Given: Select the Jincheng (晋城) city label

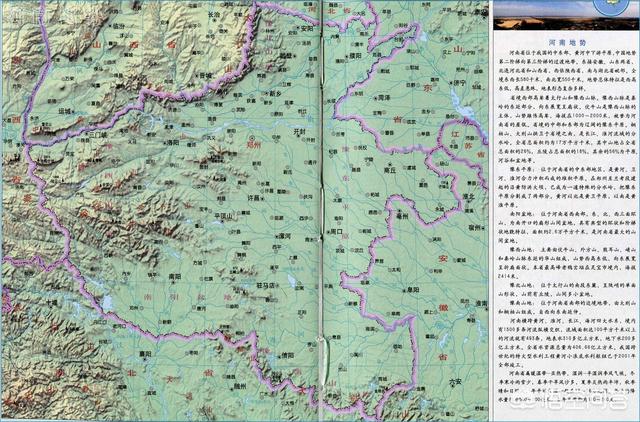Looking at the screenshot, I should click(206, 75).
